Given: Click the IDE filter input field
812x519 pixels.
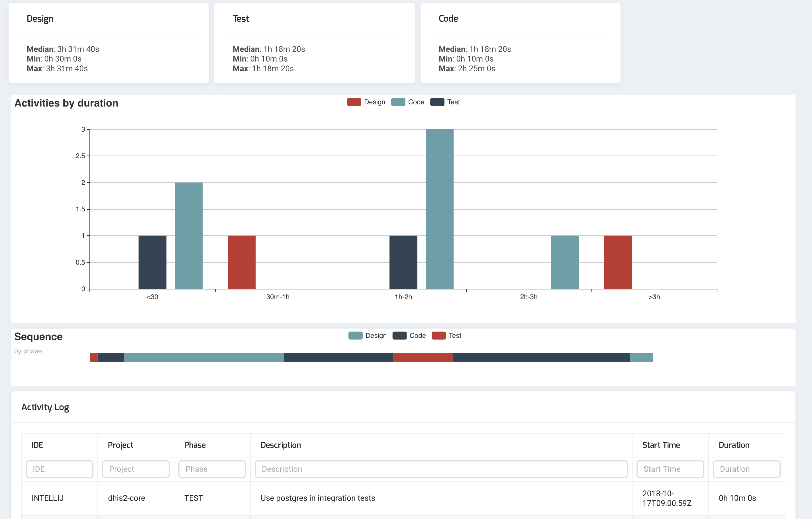Looking at the screenshot, I should [x=59, y=469].
